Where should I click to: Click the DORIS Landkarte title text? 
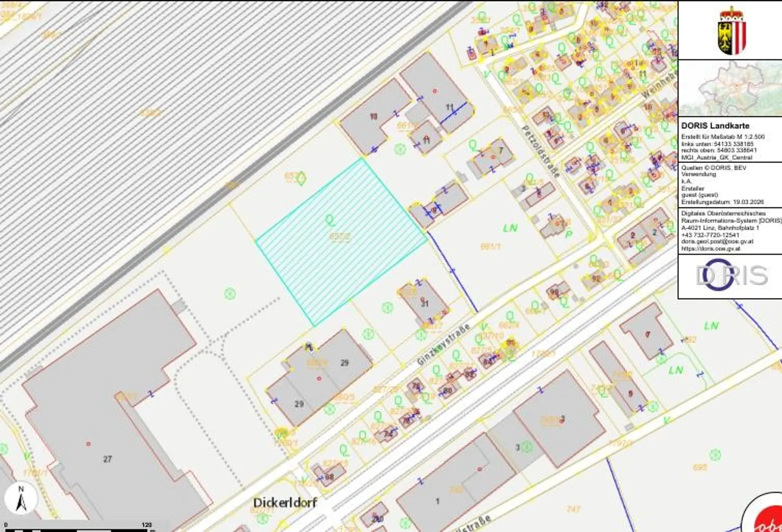pos(715,126)
